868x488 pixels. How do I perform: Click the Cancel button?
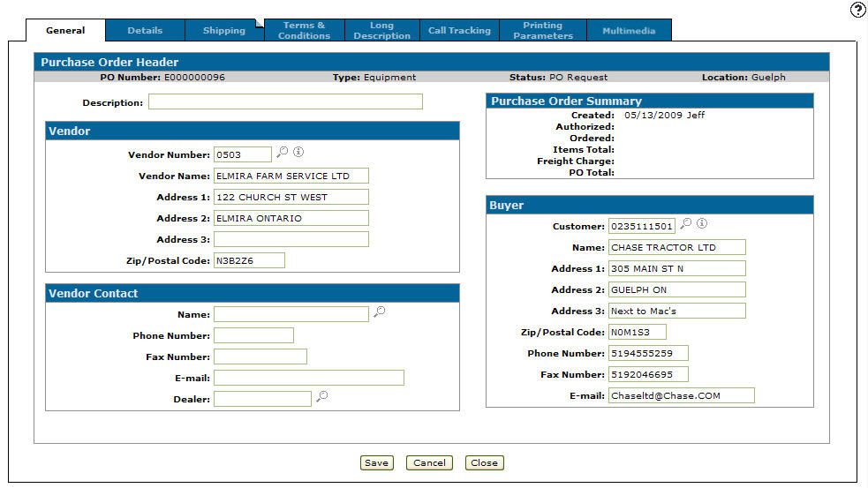coord(429,462)
